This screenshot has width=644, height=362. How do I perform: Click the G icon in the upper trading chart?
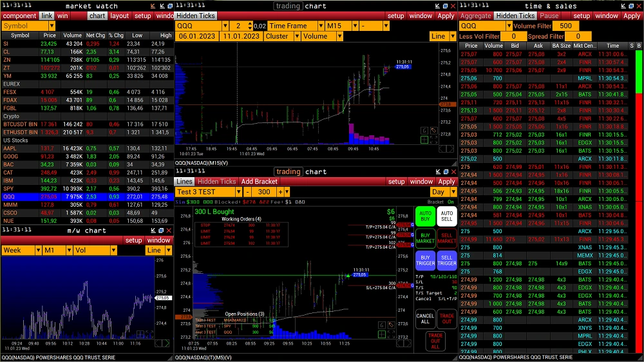(x=425, y=131)
